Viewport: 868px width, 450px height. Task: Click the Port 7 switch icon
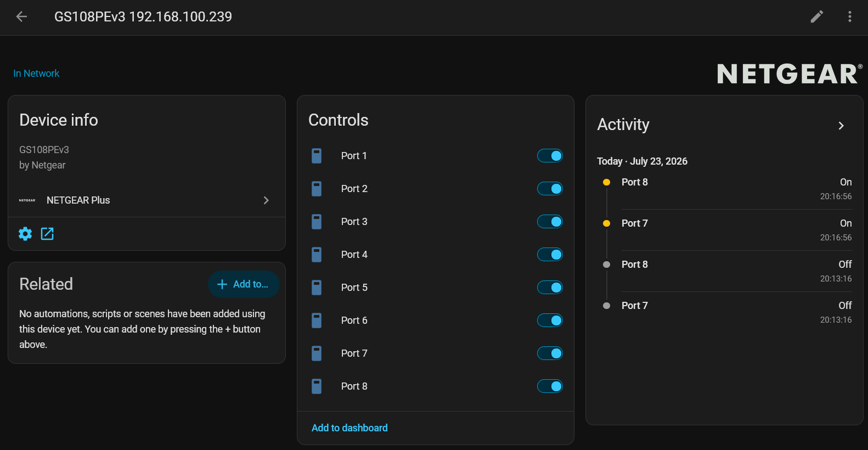317,353
